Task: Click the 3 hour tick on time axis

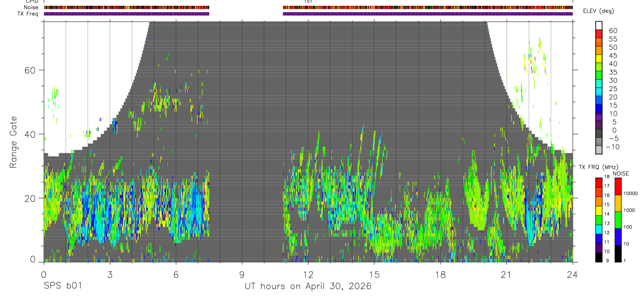Action: tap(110, 274)
